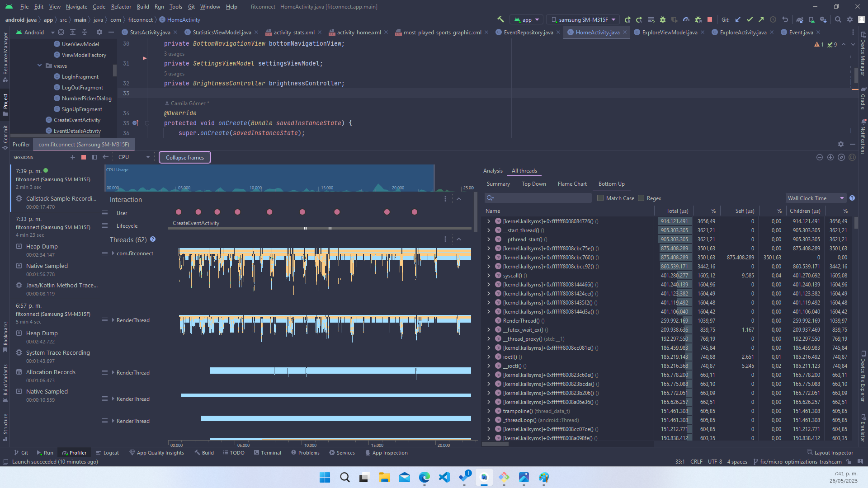
Task: Click the help icon beside Wall Clock Time
Action: (x=852, y=198)
